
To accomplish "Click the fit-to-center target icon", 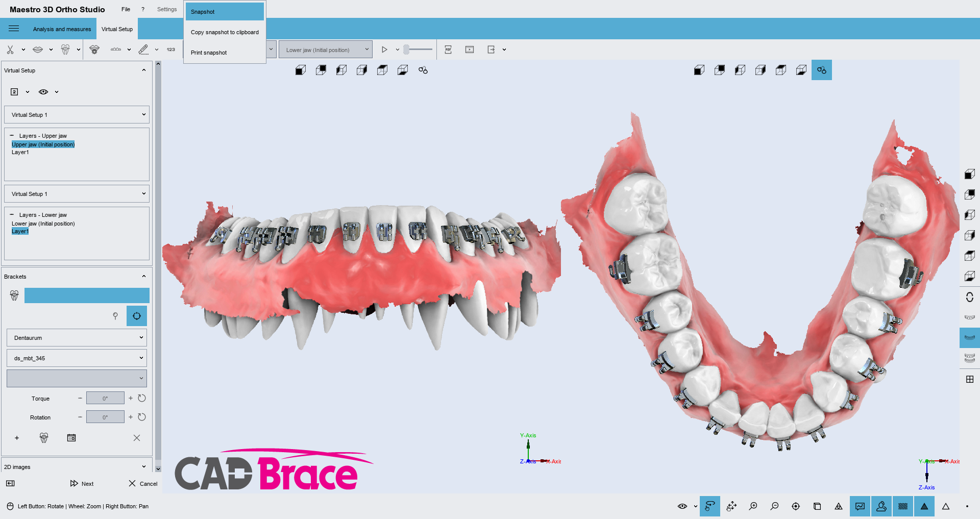I will [796, 506].
